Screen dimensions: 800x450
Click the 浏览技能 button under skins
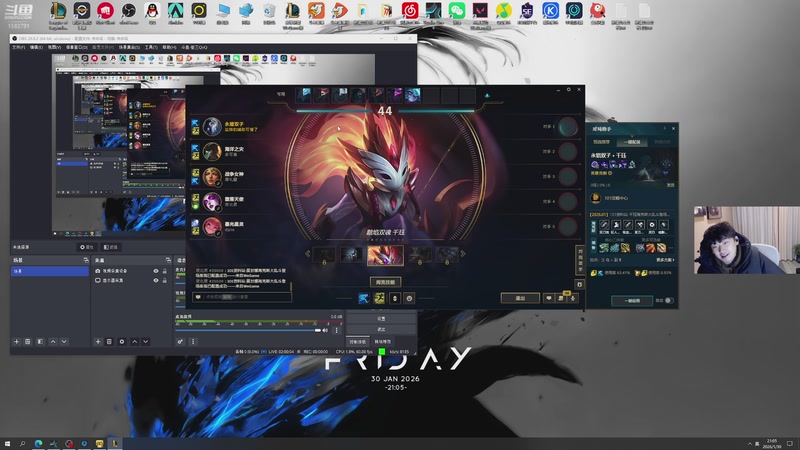[385, 282]
